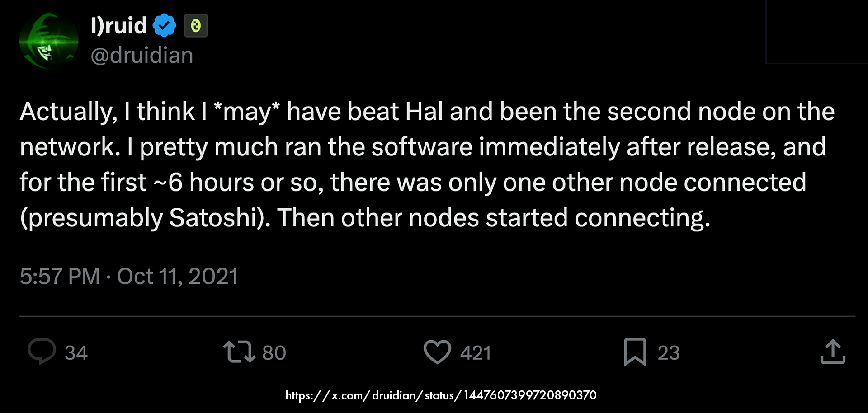Image resolution: width=868 pixels, height=413 pixels.
Task: Click the blue verified checkmark badge
Action: (x=164, y=25)
